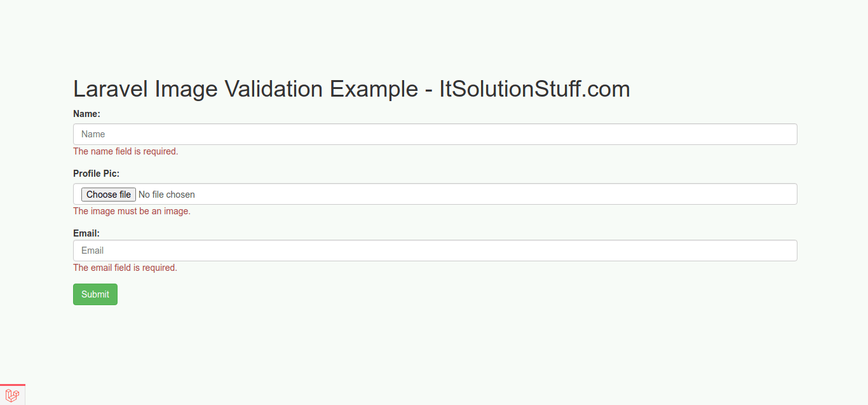Image resolution: width=868 pixels, height=405 pixels.
Task: Click the "Profile Pic:" label
Action: click(x=96, y=174)
